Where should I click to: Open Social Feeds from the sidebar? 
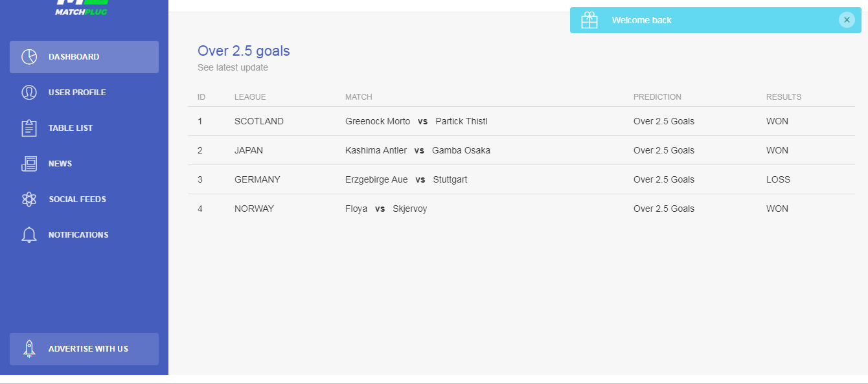[84, 199]
